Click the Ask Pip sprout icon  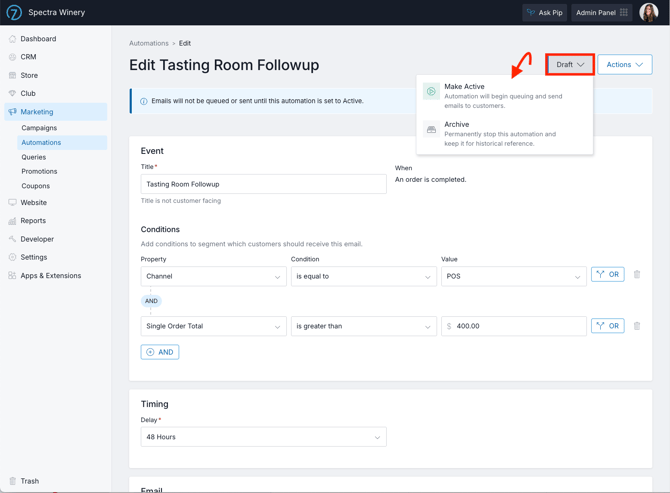(x=531, y=12)
